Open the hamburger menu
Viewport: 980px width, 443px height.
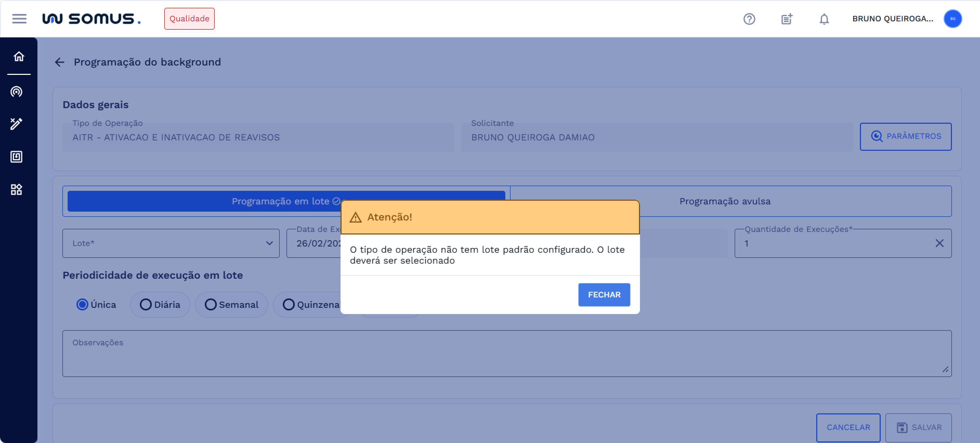click(19, 19)
